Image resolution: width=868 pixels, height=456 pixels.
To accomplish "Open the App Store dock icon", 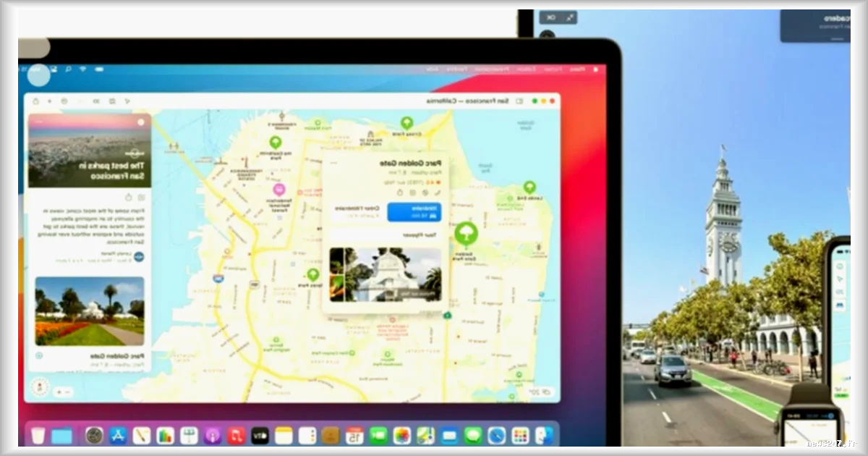I will (x=119, y=435).
